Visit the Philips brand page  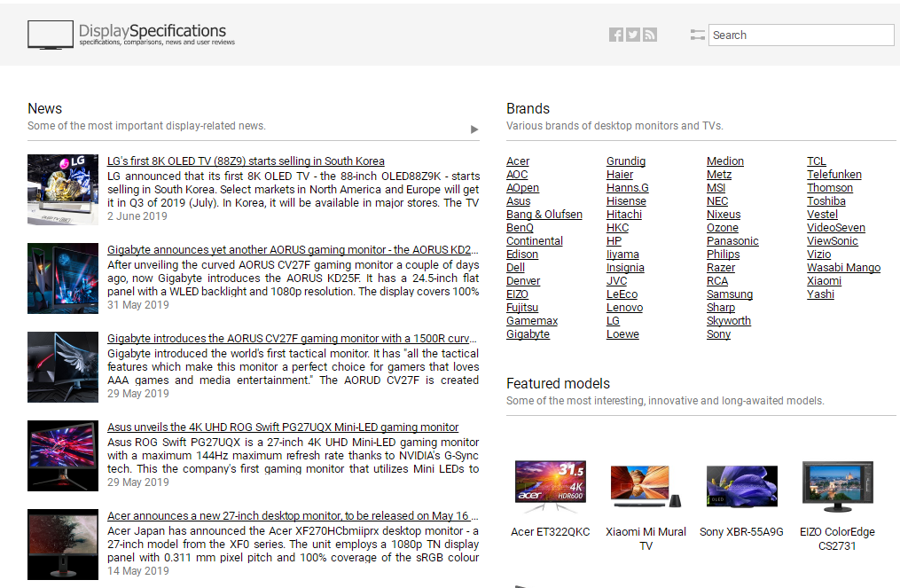click(x=724, y=255)
